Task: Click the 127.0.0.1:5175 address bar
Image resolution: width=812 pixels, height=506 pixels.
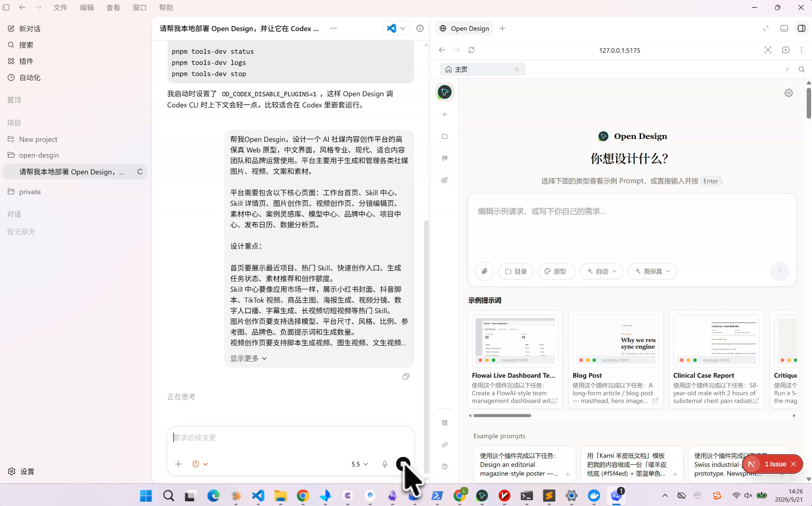Action: [x=620, y=50]
